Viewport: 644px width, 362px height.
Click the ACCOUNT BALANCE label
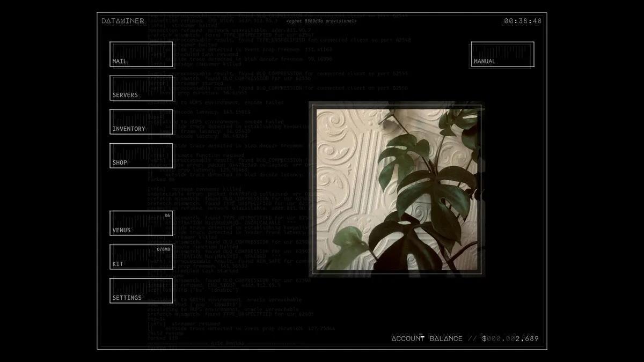pos(427,338)
